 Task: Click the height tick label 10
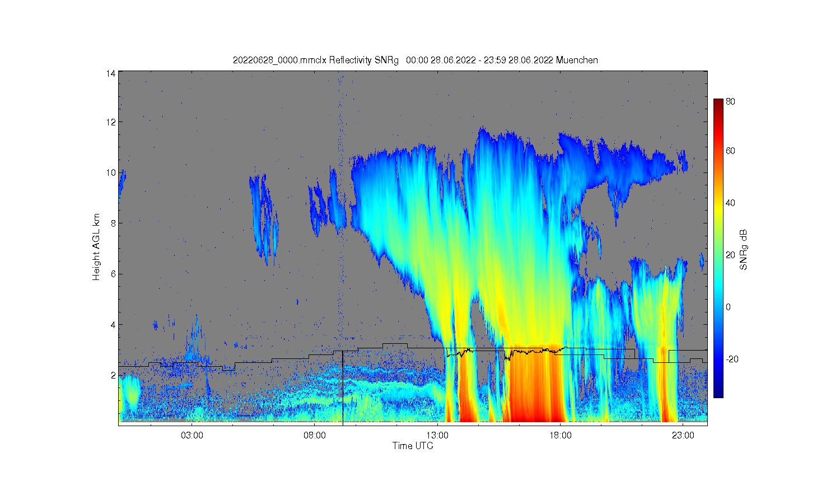tap(111, 172)
